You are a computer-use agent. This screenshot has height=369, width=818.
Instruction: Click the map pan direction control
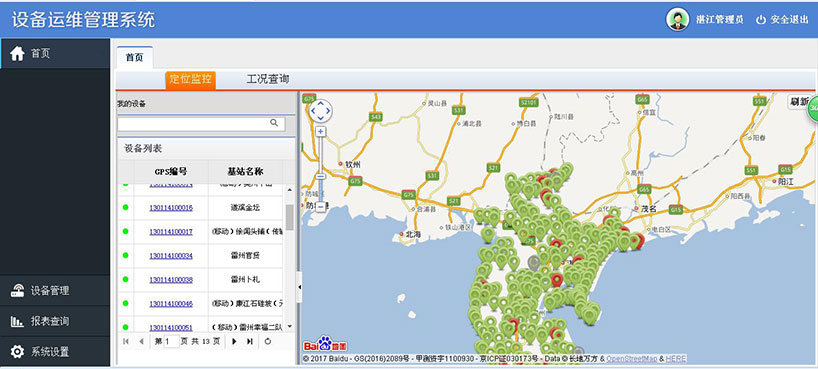tap(320, 111)
